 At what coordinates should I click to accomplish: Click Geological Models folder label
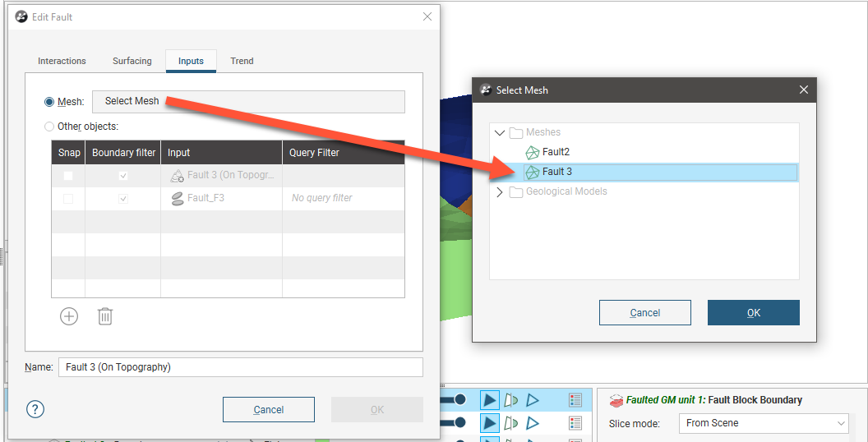(566, 192)
